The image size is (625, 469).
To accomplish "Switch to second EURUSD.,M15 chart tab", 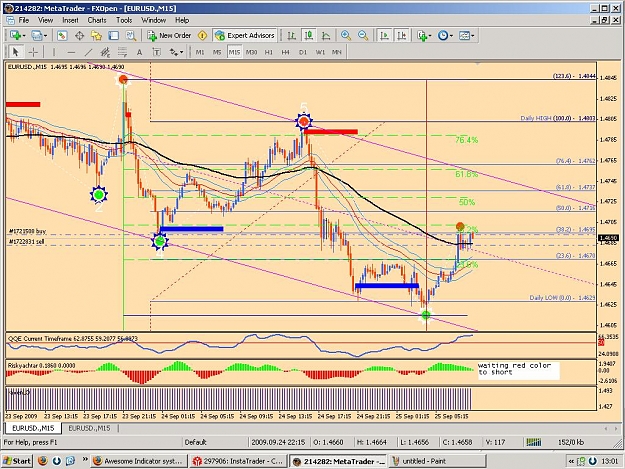I will point(89,428).
